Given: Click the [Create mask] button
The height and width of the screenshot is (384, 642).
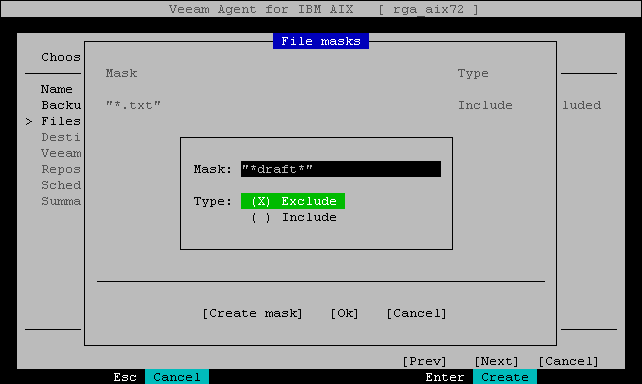Looking at the screenshot, I should pyautogui.click(x=253, y=314).
